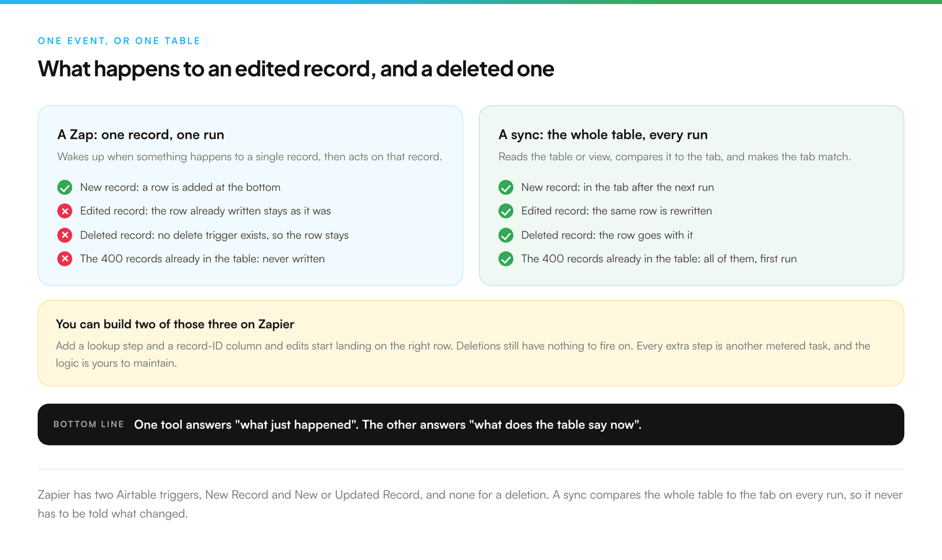This screenshot has height=560, width=942.
Task: Click paragraph starting 'Add a lookup step and a record-ID column'
Action: [x=463, y=355]
